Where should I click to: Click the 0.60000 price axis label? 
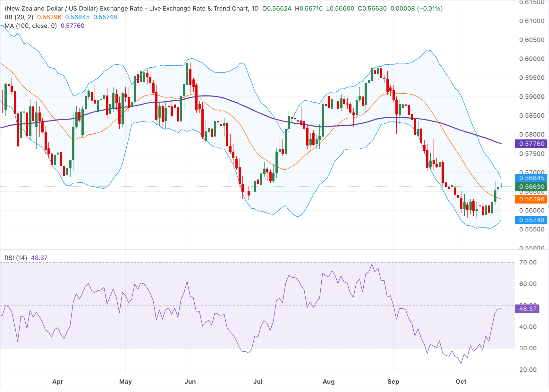click(x=532, y=59)
